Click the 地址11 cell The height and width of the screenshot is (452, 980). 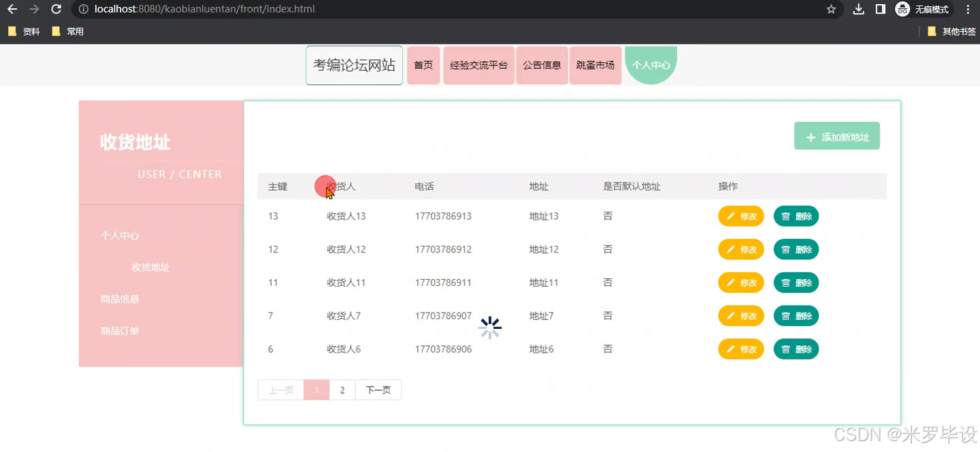coord(544,282)
